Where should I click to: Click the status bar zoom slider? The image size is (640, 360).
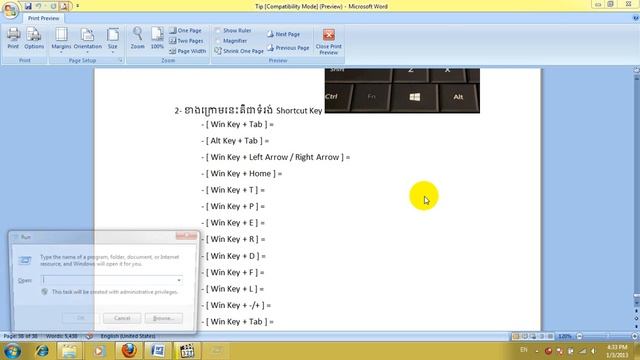click(x=607, y=336)
